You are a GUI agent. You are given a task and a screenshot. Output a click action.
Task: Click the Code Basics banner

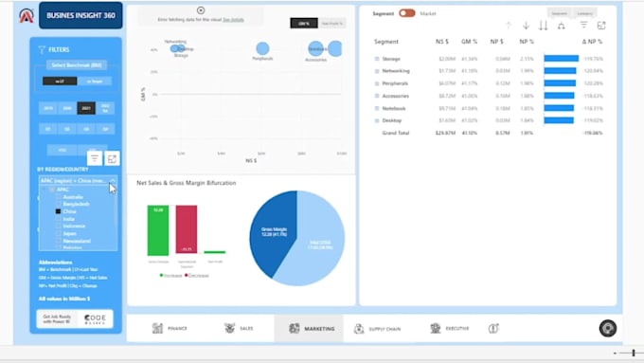click(x=75, y=318)
